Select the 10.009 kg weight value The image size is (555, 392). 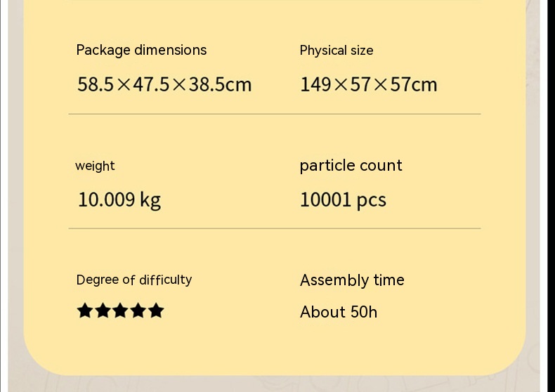(119, 200)
